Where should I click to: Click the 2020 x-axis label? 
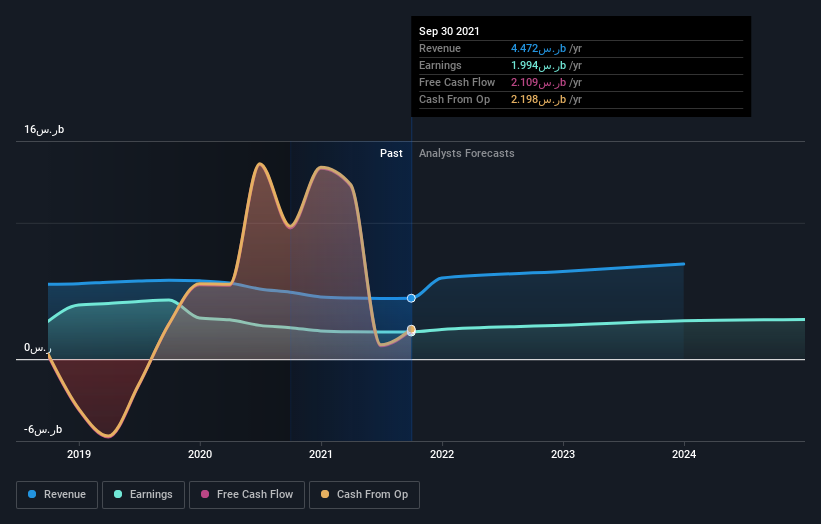pyautogui.click(x=200, y=454)
